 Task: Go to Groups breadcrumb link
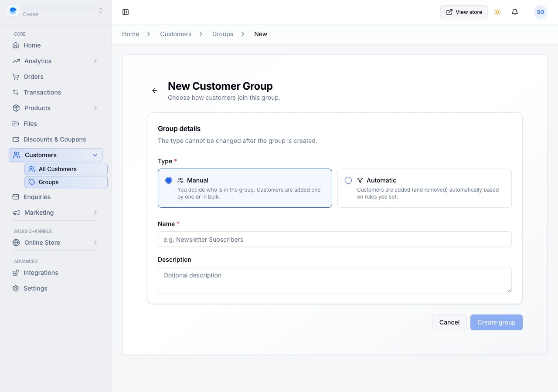tap(223, 34)
